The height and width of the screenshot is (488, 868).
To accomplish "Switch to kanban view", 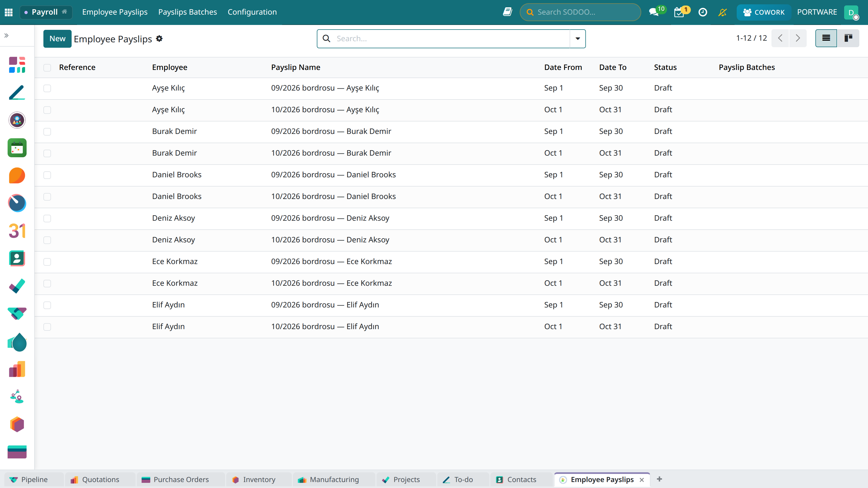I will pos(848,38).
